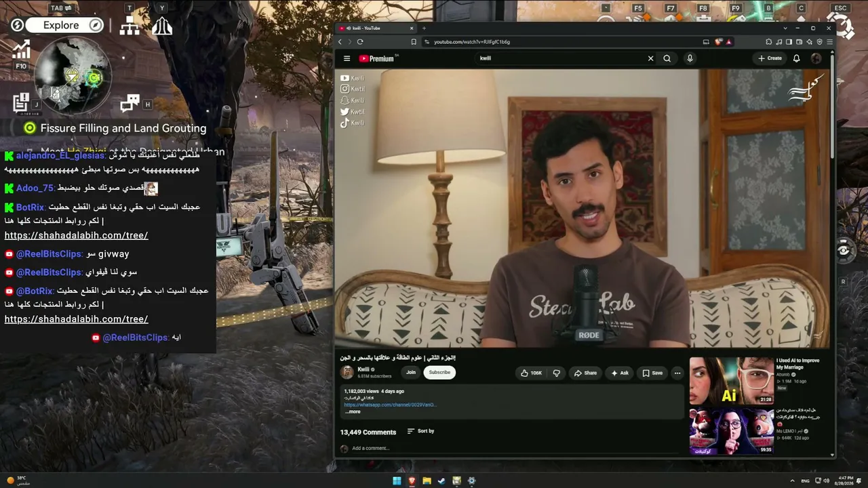Bookmark this page in the browser
Screen dimensions: 868x488
point(413,42)
